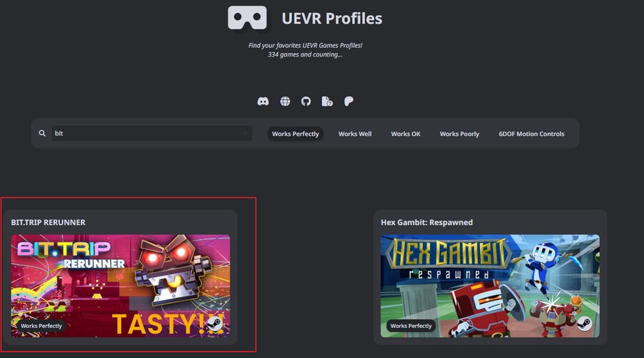Open the globe website icon
This screenshot has width=644, height=358.
click(285, 101)
